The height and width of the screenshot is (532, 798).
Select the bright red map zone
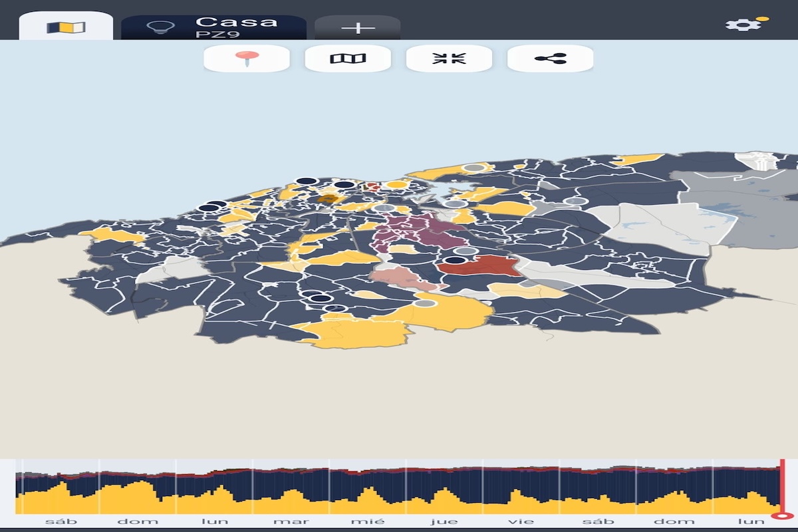480,267
